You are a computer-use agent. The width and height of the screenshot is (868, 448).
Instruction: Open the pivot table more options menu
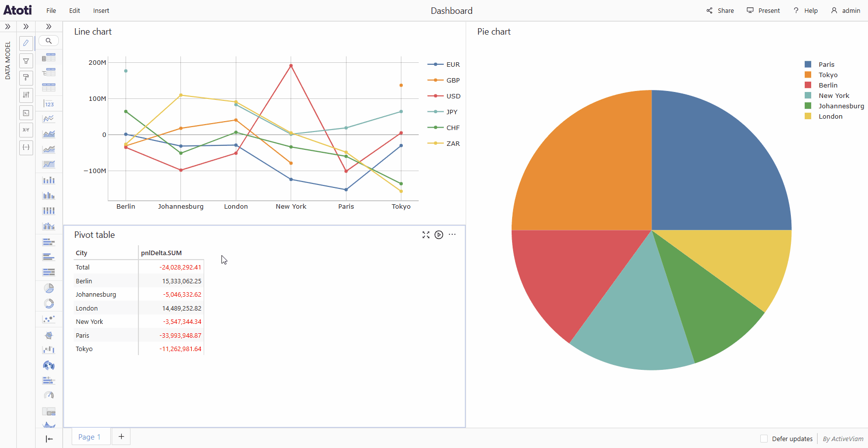(x=452, y=234)
